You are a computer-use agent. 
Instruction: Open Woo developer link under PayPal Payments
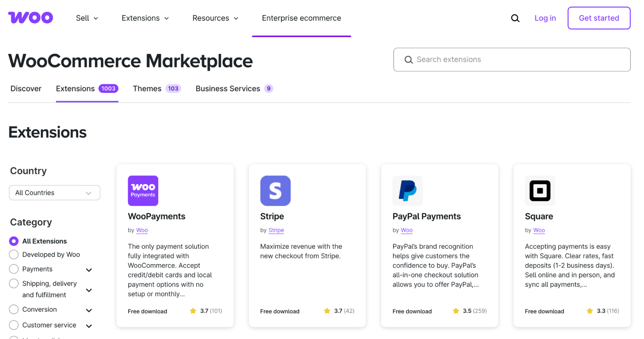[407, 230]
